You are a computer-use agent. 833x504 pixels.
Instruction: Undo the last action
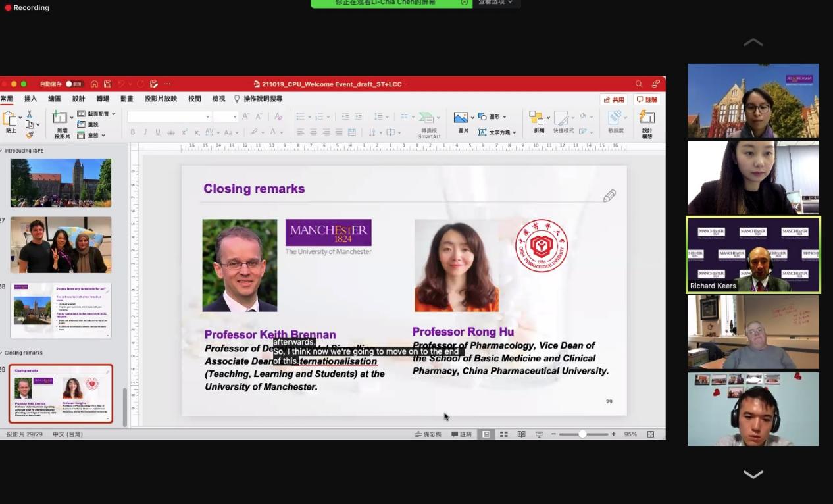[121, 84]
